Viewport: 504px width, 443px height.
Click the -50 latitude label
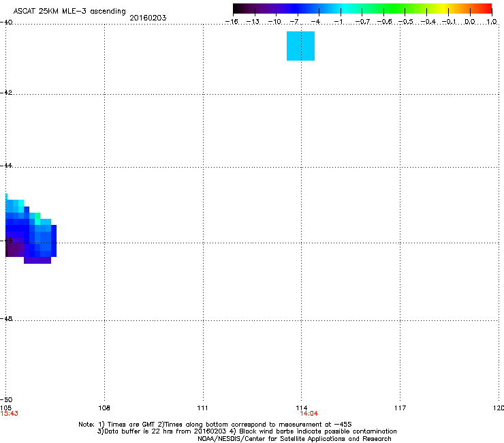coord(6,399)
